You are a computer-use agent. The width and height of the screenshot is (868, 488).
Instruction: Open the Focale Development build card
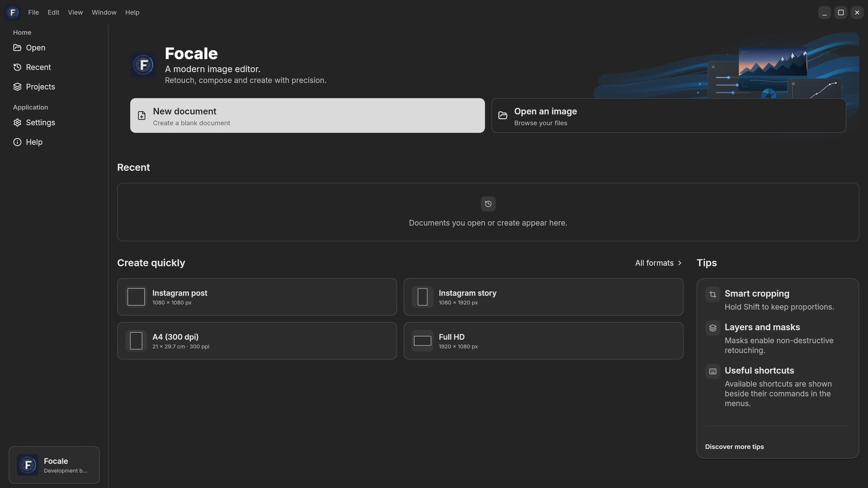point(54,465)
